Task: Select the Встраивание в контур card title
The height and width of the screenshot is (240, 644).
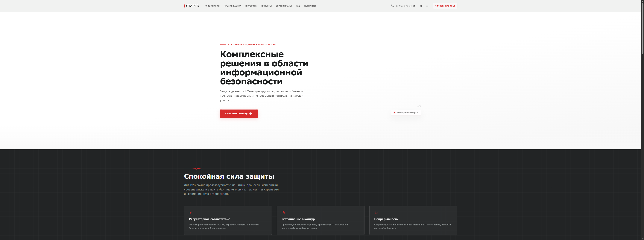Action: pos(298,219)
